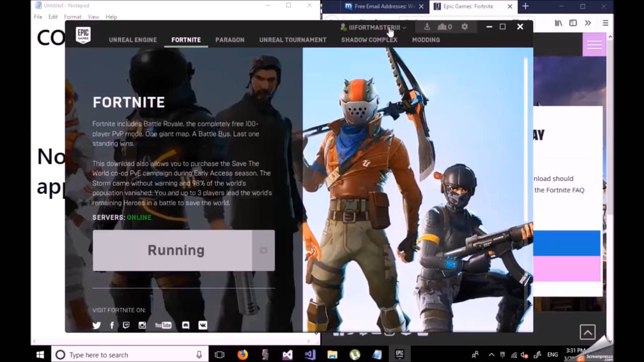Select Epic Games Launcher on taskbar
Screen dimensions: 644x362
click(x=399, y=354)
